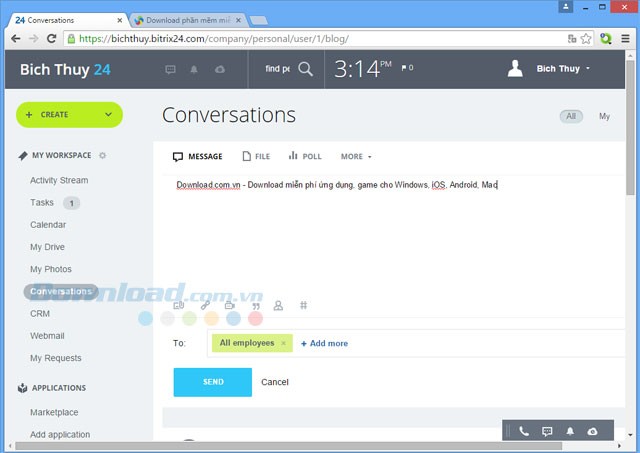Remove All employees recipient tag
Viewport: 640px width, 453px height.
pyautogui.click(x=283, y=343)
